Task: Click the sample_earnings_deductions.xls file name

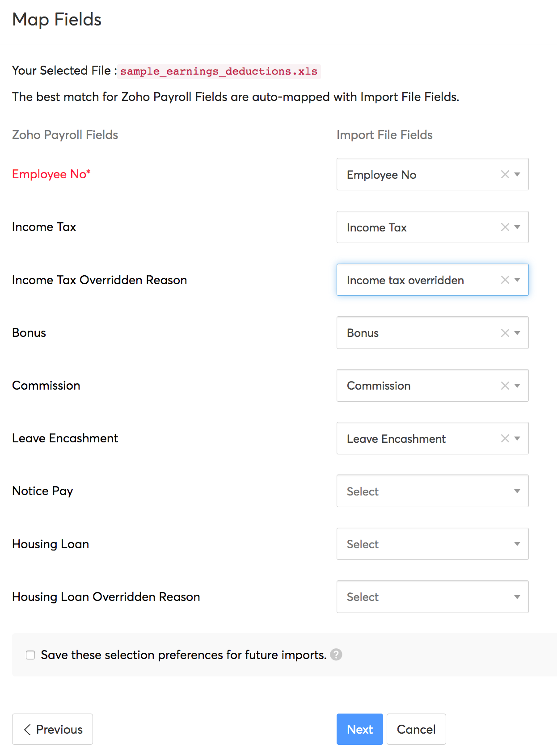Action: point(219,71)
